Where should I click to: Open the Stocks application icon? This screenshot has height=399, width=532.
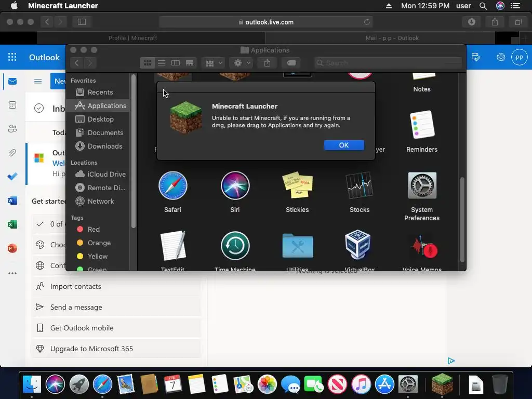(360, 185)
